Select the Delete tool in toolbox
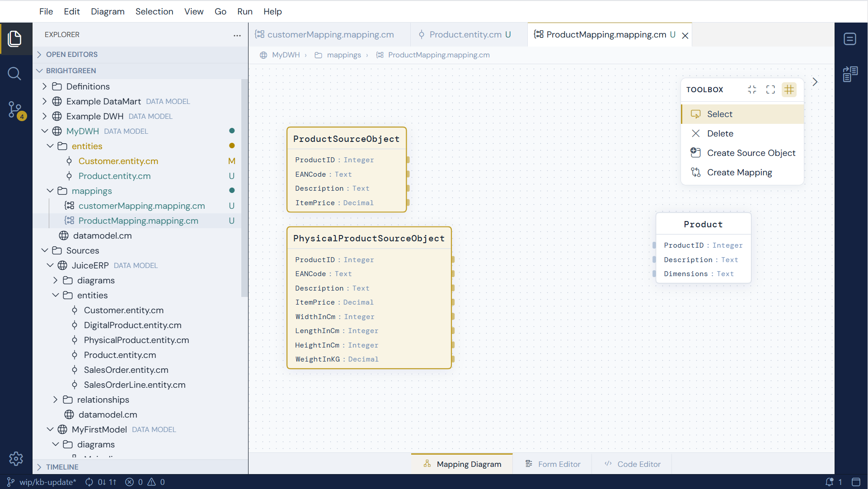 (742, 134)
